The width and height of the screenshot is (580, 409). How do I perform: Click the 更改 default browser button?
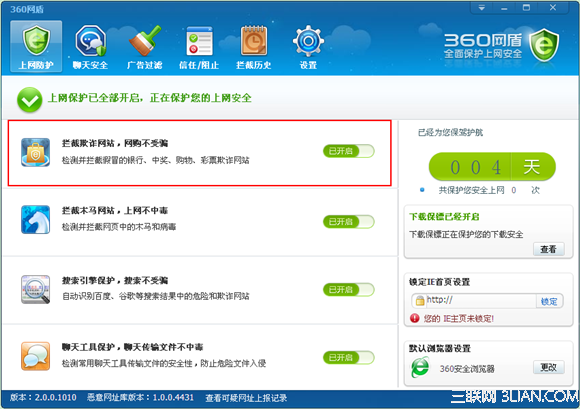(x=549, y=367)
